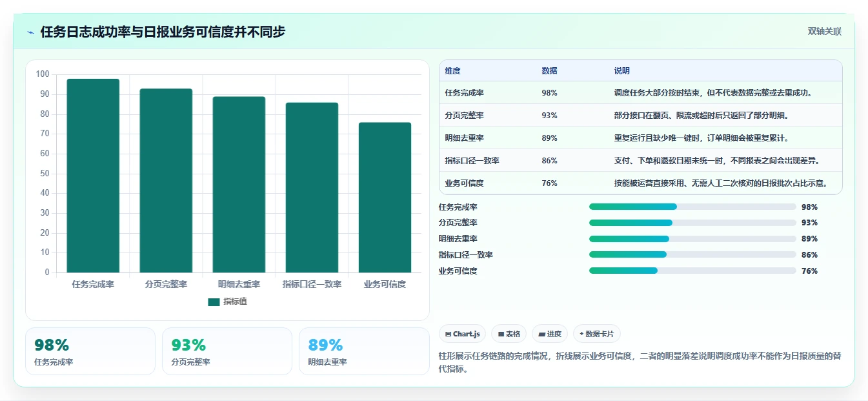Click the 任务完成率 x-axis label of the chart
This screenshot has height=401, width=868.
pos(93,284)
